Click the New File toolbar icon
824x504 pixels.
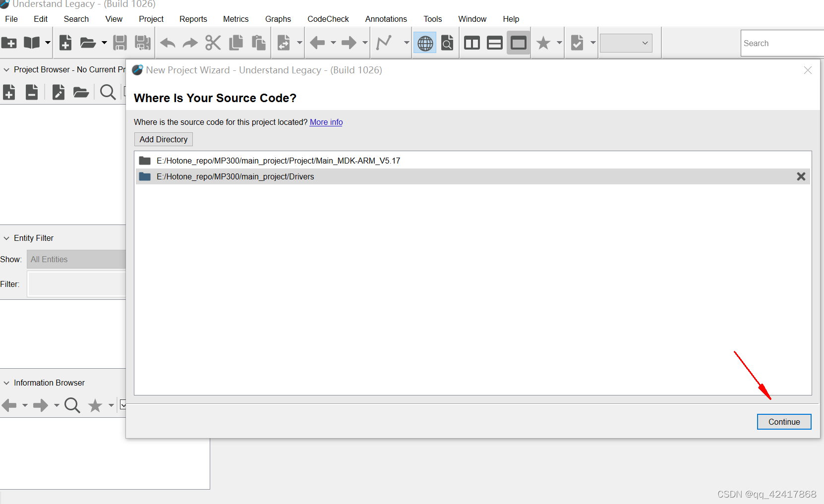(x=65, y=43)
